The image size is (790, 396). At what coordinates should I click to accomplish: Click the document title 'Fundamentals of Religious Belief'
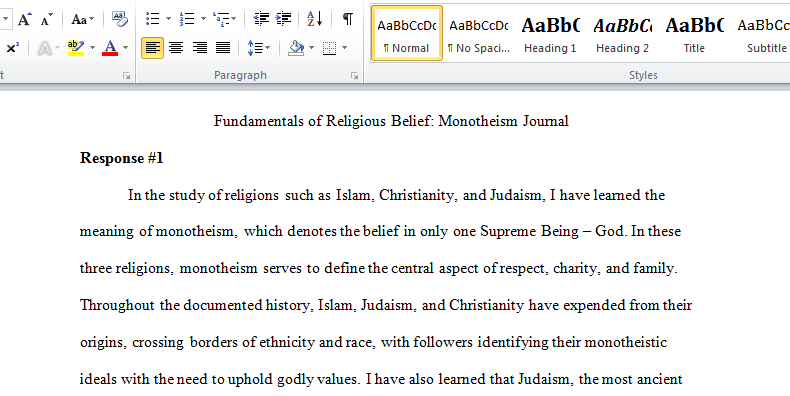(323, 121)
